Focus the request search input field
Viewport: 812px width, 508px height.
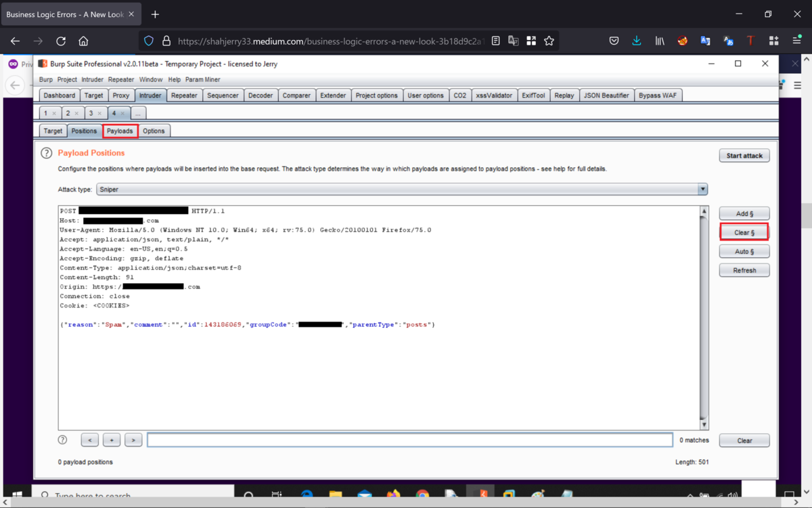coord(410,440)
